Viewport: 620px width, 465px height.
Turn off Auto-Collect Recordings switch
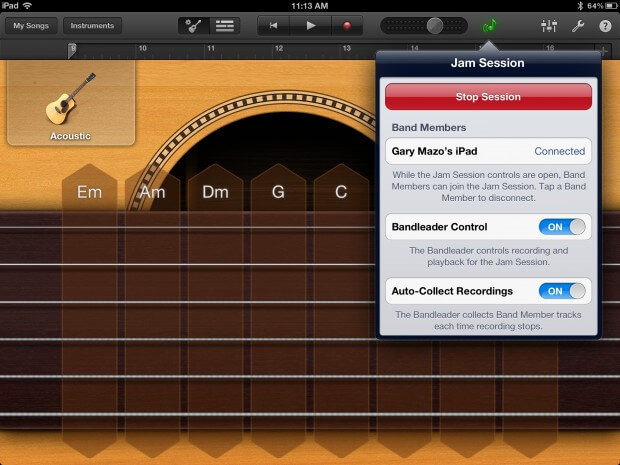(x=562, y=291)
